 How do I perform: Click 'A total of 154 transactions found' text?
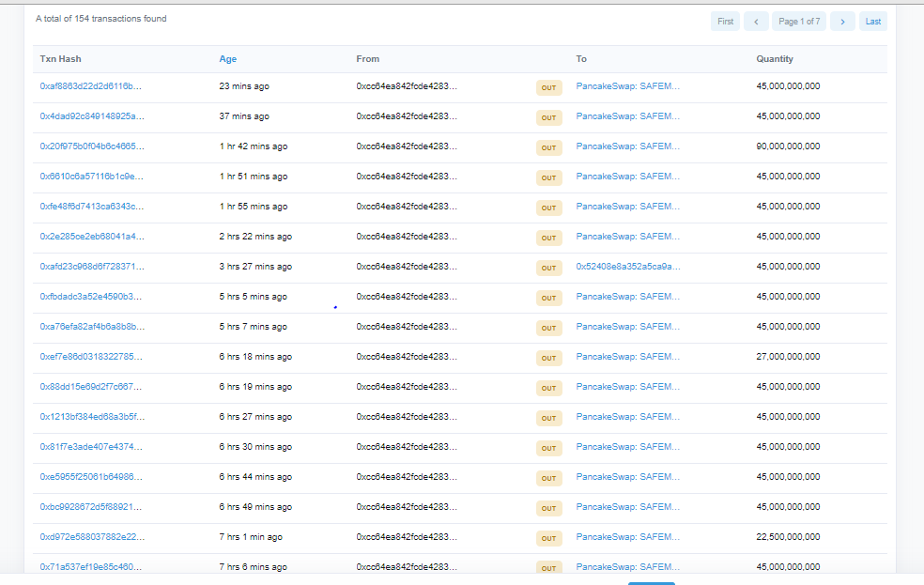point(100,19)
